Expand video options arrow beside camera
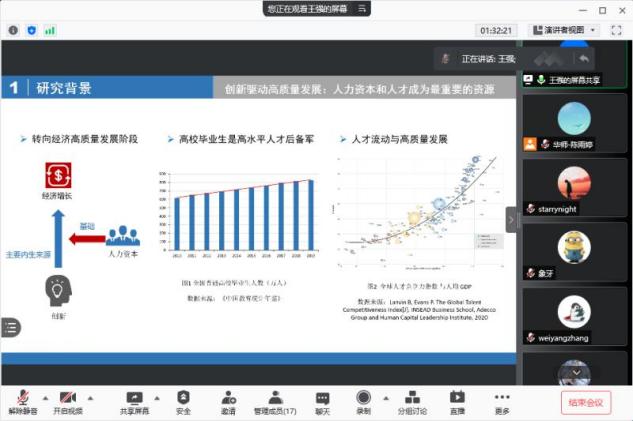This screenshot has width=633, height=421. pyautogui.click(x=90, y=397)
